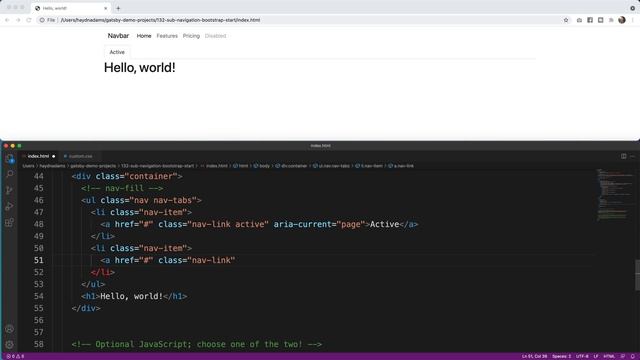Click the Facebook-style extension icon
640x360 pixels.
point(590,20)
